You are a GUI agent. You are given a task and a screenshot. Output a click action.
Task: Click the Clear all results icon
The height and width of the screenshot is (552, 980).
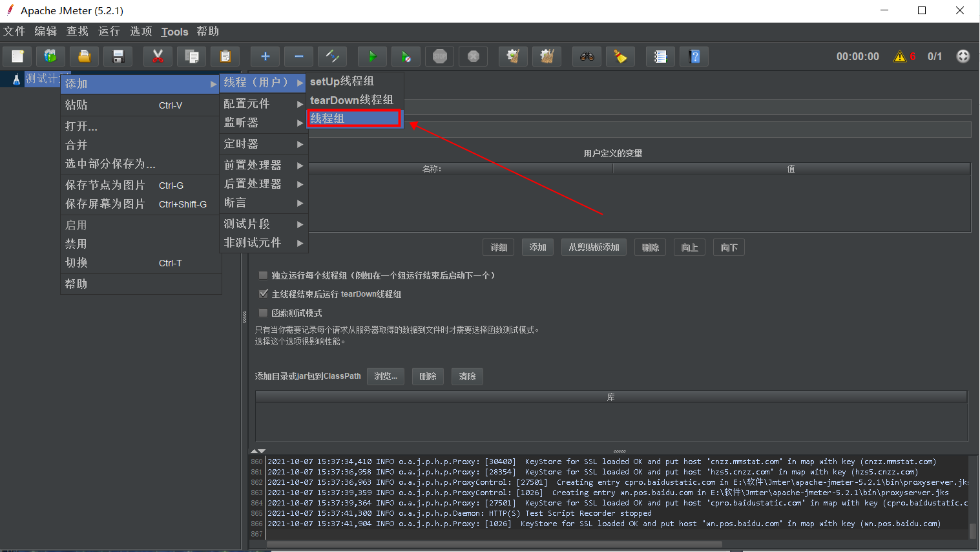(x=547, y=56)
